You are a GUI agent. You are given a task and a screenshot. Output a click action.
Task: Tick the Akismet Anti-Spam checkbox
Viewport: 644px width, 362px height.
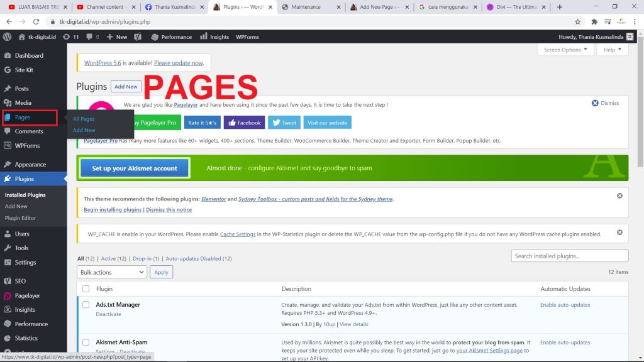86,342
